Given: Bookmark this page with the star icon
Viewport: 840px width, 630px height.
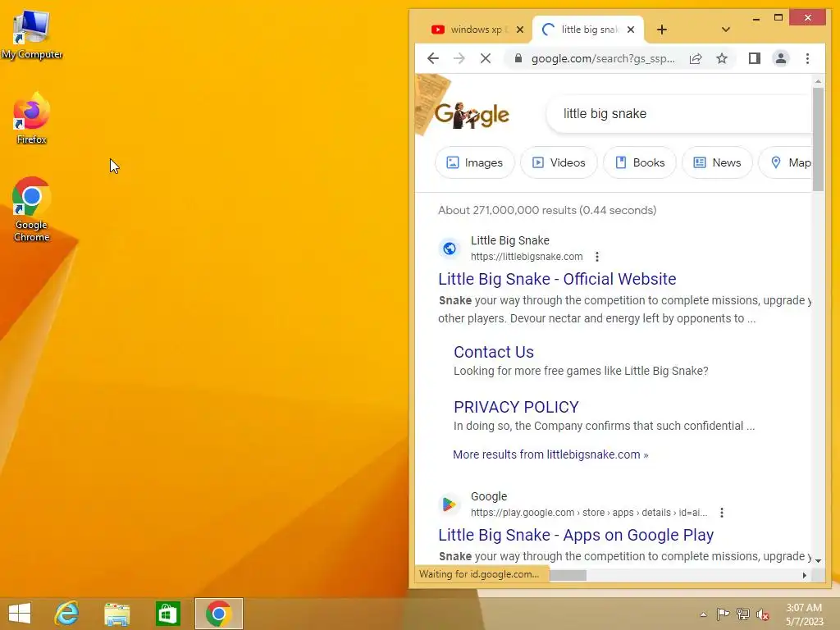Looking at the screenshot, I should pyautogui.click(x=722, y=58).
